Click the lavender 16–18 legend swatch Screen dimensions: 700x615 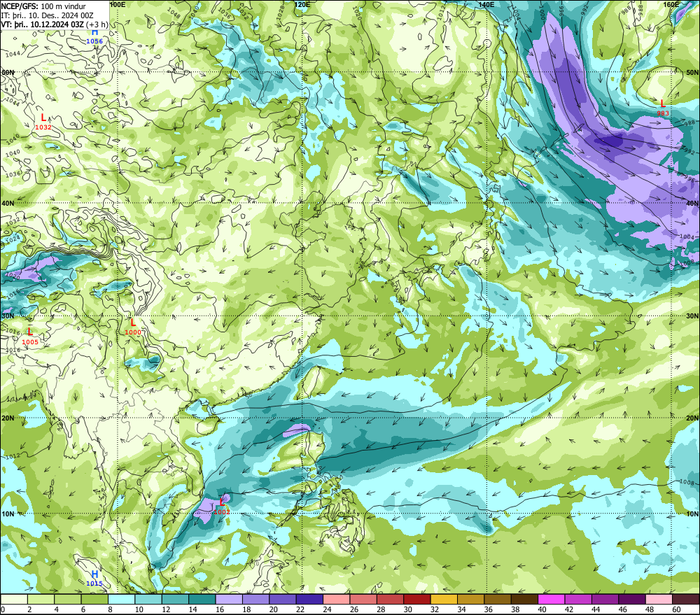click(x=229, y=599)
